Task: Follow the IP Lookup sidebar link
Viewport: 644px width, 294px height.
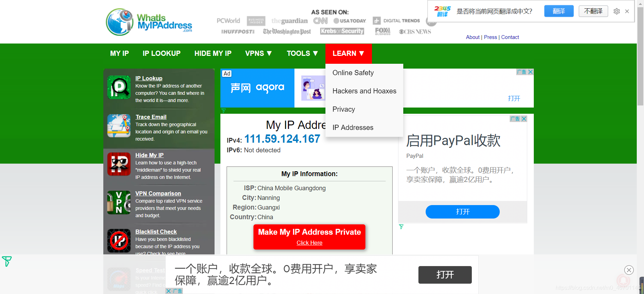Action: [149, 78]
